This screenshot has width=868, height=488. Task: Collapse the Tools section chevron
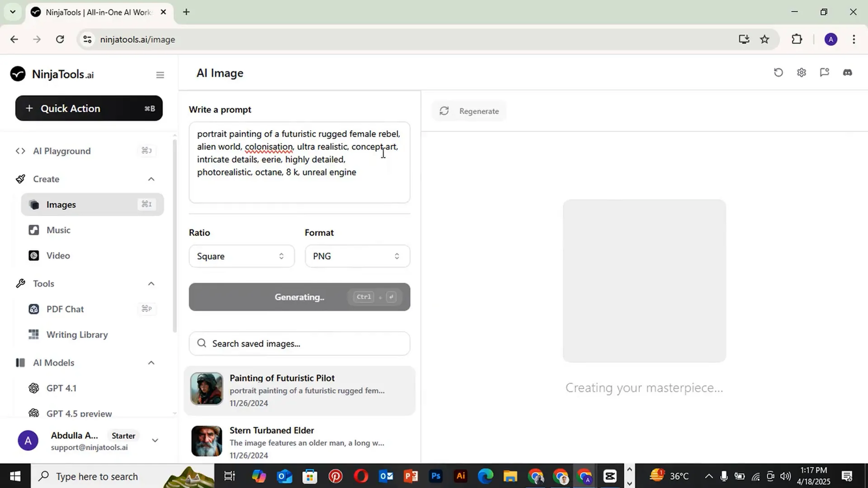151,284
